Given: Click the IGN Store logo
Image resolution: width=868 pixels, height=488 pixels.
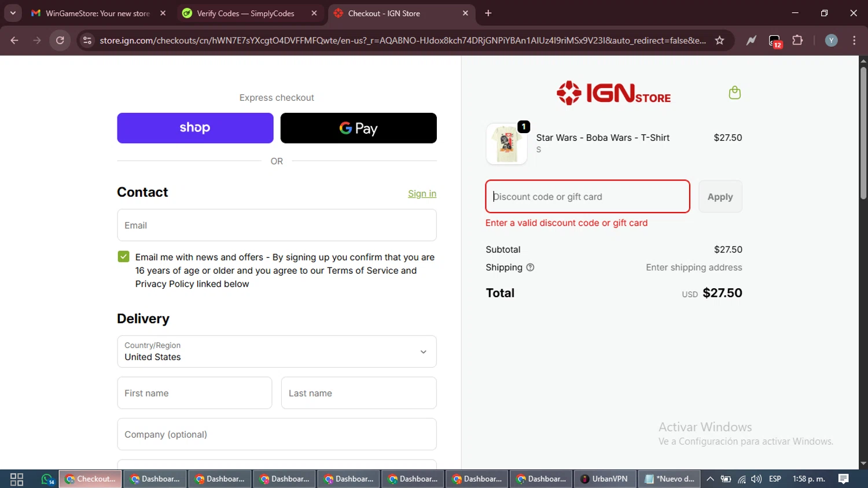Looking at the screenshot, I should (x=613, y=93).
